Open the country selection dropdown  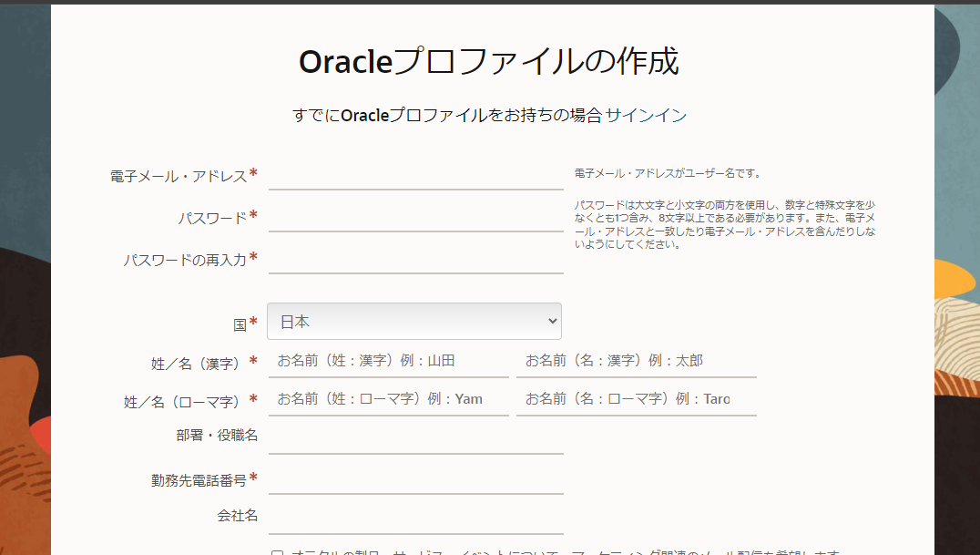[414, 321]
